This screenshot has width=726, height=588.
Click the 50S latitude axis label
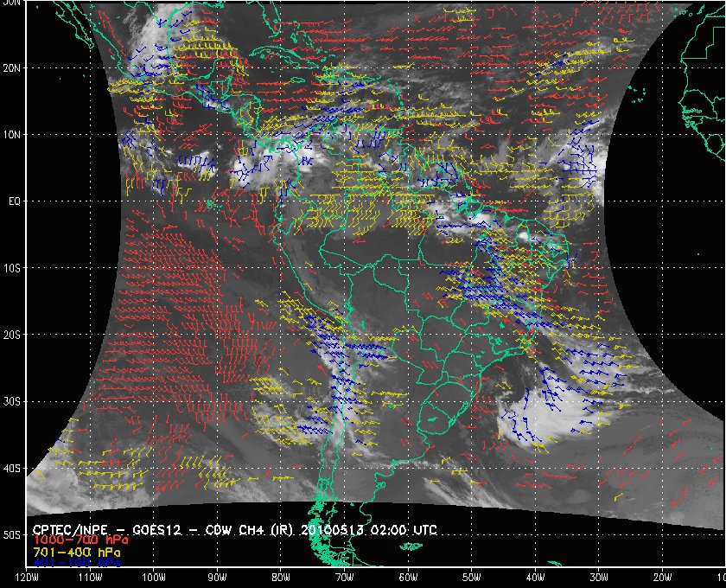tap(11, 535)
